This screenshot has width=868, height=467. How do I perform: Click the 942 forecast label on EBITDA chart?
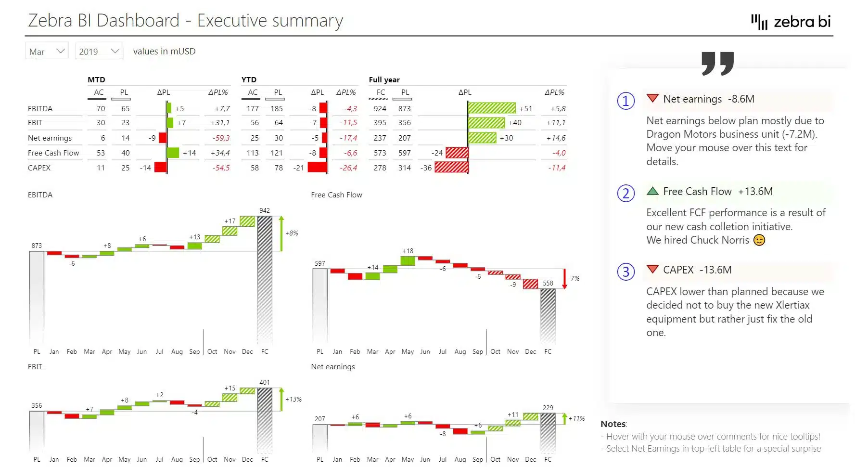(264, 210)
